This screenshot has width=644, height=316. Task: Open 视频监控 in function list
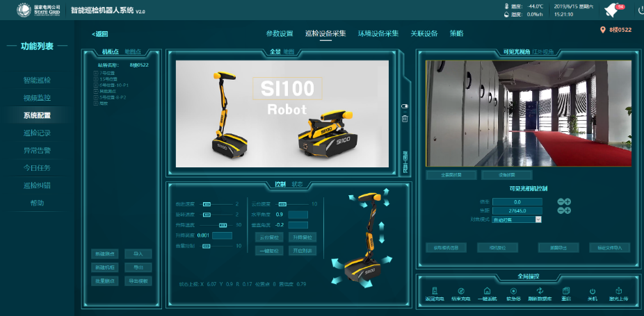(37, 98)
